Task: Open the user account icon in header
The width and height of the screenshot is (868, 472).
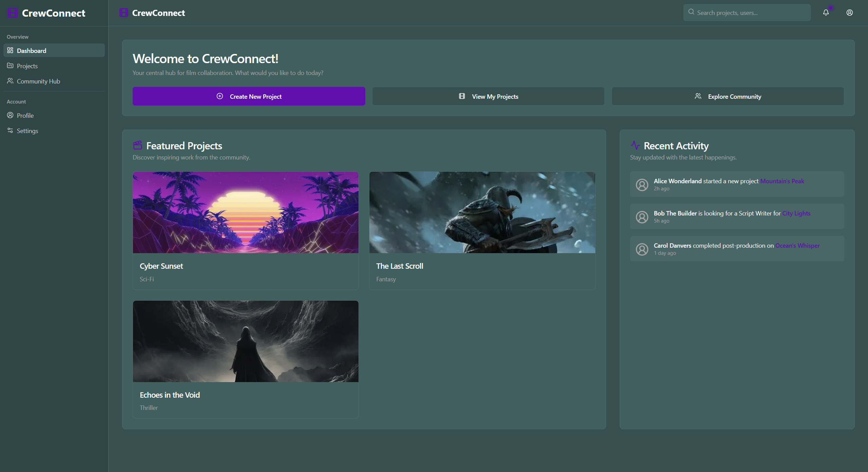Action: (x=849, y=13)
